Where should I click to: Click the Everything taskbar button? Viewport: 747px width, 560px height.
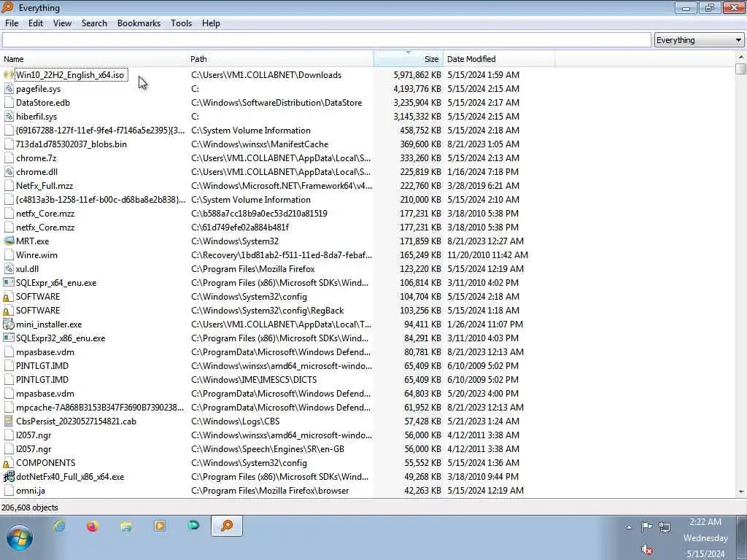point(227,526)
